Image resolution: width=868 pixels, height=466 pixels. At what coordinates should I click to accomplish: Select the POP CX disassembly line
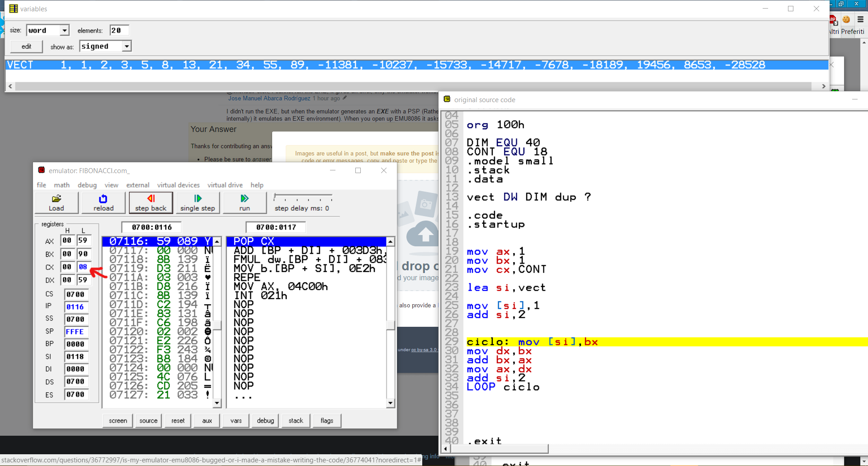tap(306, 241)
